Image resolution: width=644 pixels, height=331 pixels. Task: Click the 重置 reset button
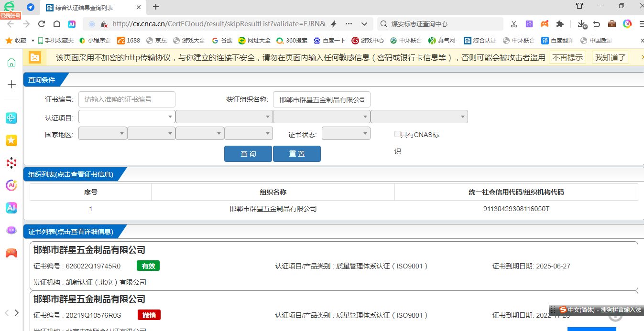point(297,154)
